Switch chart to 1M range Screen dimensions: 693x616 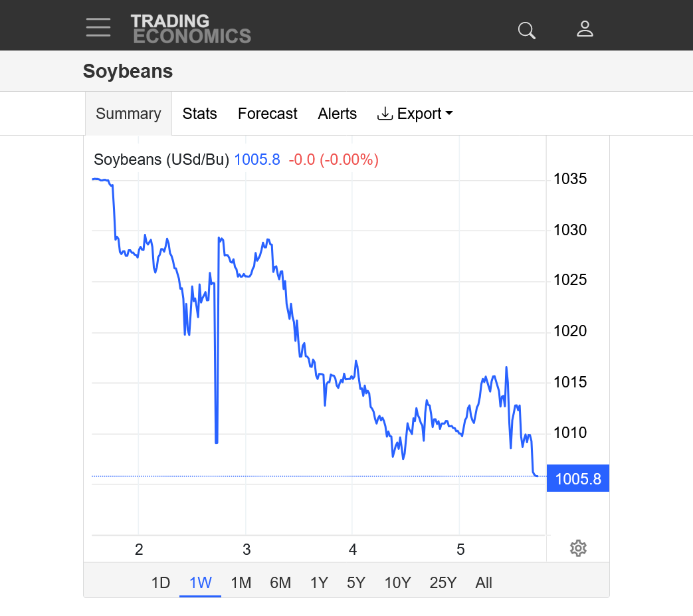(241, 583)
